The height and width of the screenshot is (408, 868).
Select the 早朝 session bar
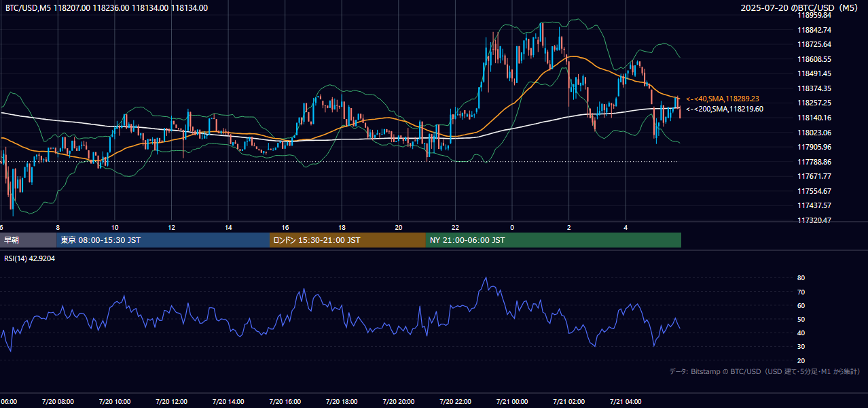[28, 240]
